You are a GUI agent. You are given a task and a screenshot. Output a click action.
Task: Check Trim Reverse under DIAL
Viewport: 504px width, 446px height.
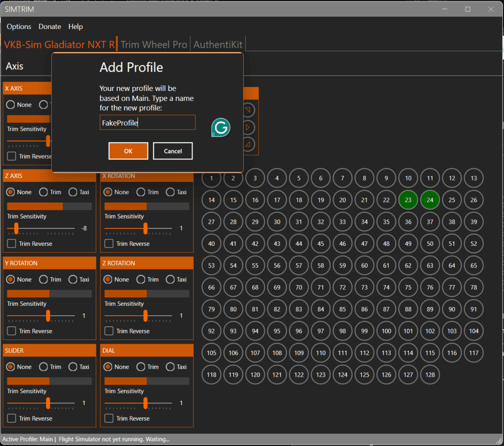(x=108, y=418)
